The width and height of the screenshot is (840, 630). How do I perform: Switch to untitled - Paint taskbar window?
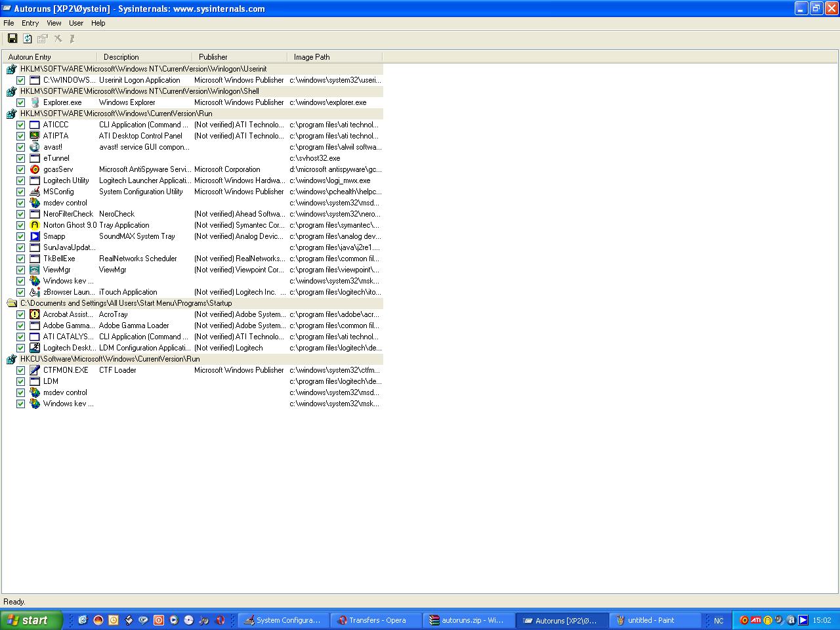[655, 620]
